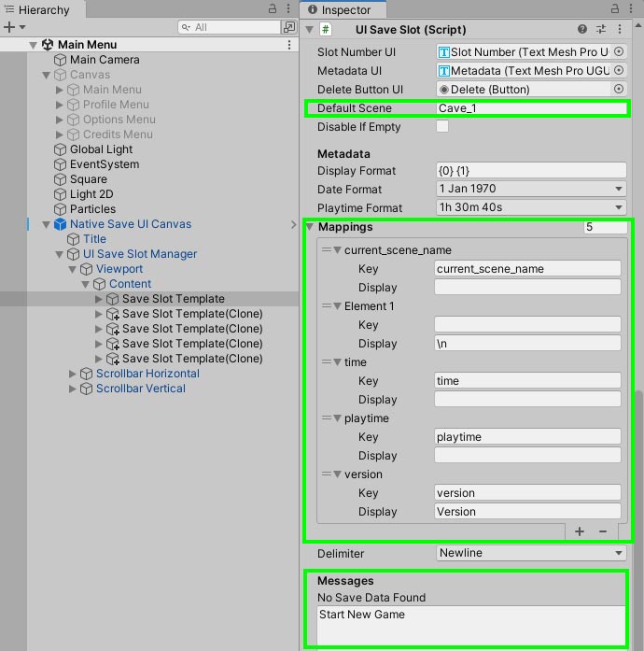
Task: Click the Delete (Button) reference field
Action: (x=525, y=90)
